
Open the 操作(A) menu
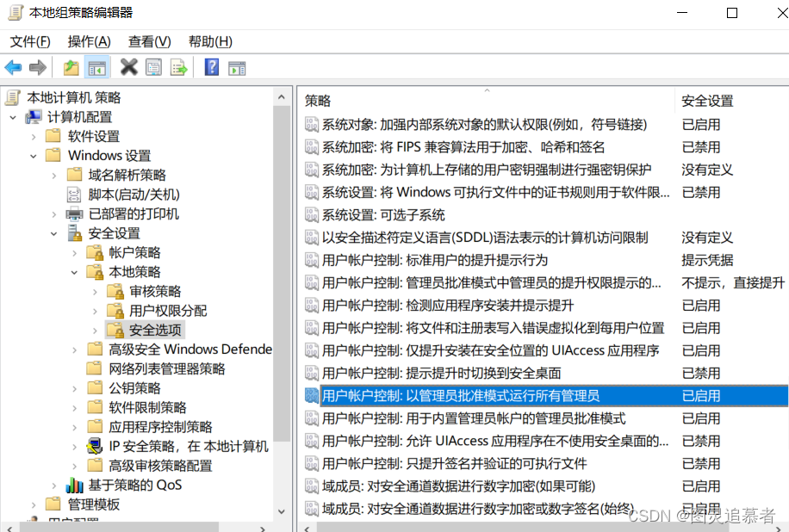pyautogui.click(x=89, y=41)
